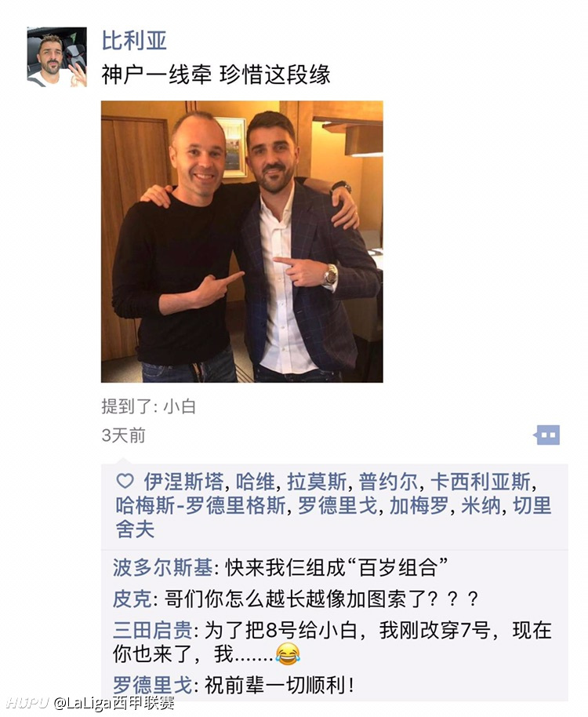Open the posted photo of two men
Image resolution: width=588 pixels, height=717 pixels.
click(241, 242)
